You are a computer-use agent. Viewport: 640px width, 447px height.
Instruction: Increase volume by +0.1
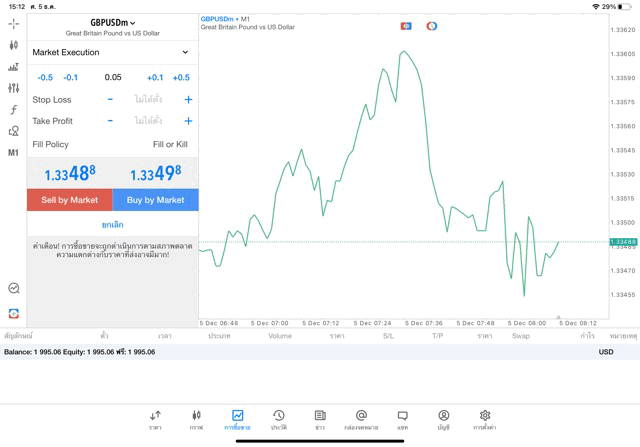[x=154, y=77]
